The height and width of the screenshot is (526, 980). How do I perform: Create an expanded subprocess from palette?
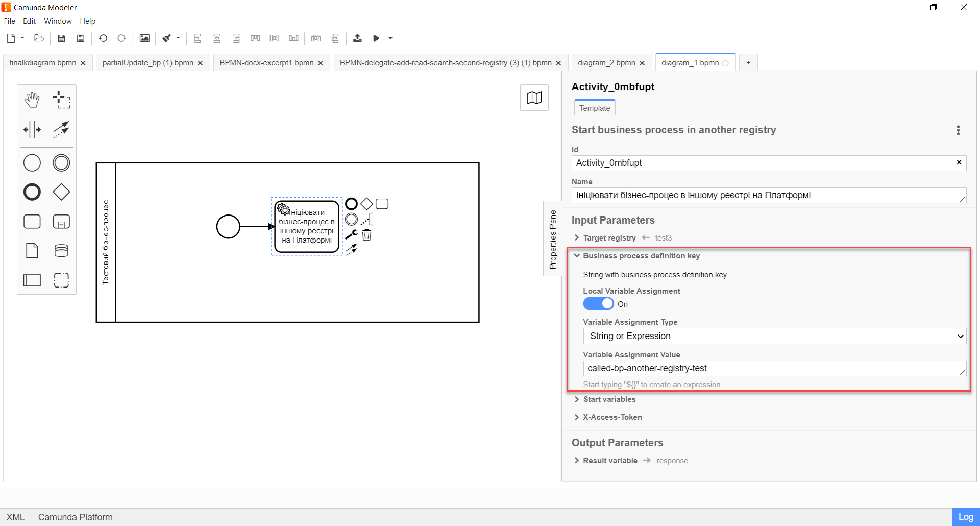[x=61, y=222]
